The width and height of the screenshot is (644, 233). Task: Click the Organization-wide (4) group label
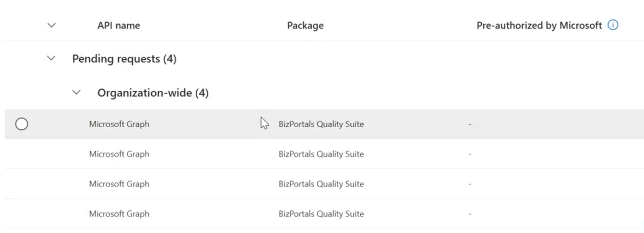[x=153, y=93]
